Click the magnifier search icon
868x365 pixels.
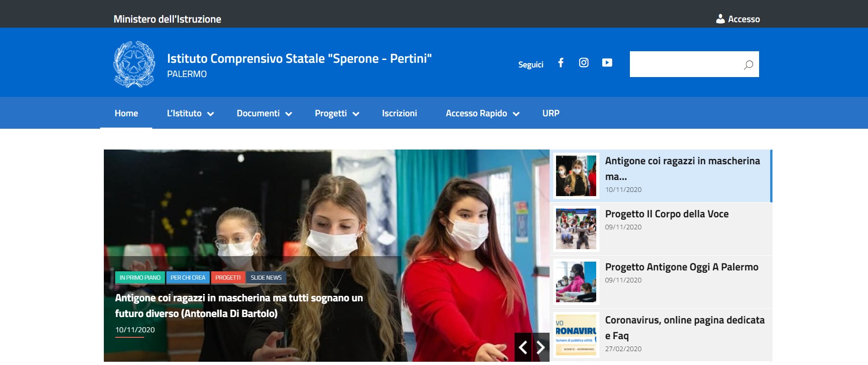tap(748, 65)
